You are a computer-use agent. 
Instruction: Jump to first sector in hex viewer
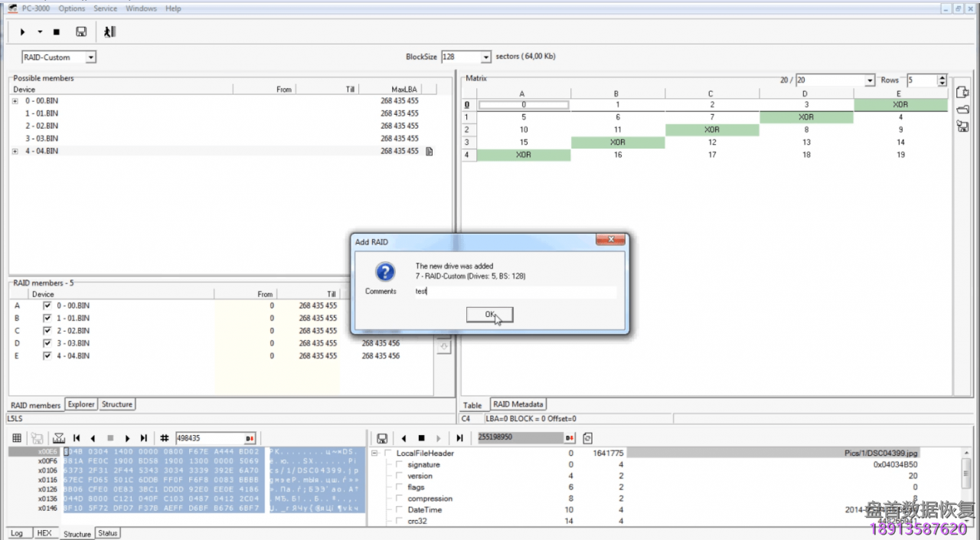pos(77,438)
